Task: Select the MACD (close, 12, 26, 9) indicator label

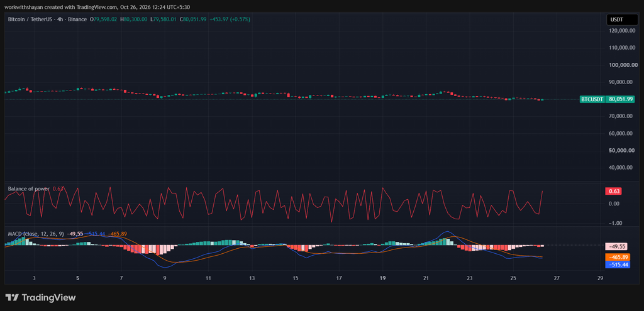Action: [x=36, y=234]
